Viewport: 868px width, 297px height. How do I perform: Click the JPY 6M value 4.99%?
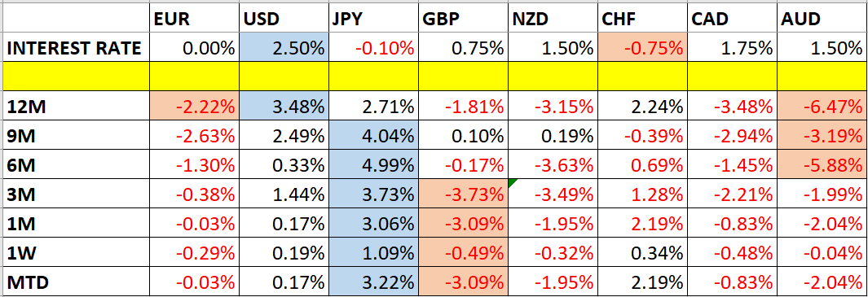(373, 165)
